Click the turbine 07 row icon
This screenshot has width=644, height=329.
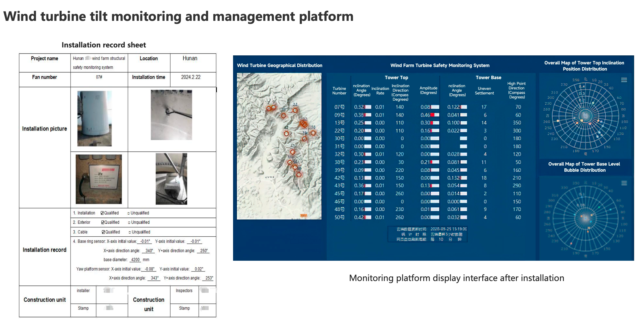tap(342, 107)
